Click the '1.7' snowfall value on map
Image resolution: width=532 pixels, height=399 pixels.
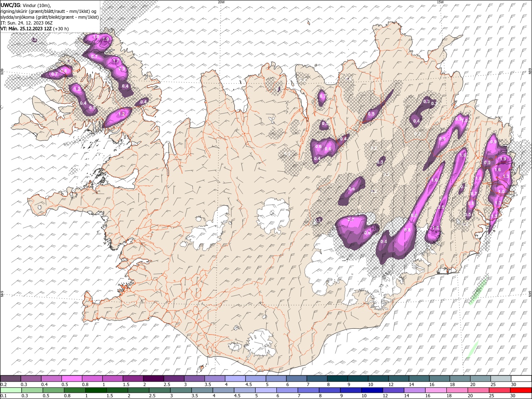(x=116, y=61)
